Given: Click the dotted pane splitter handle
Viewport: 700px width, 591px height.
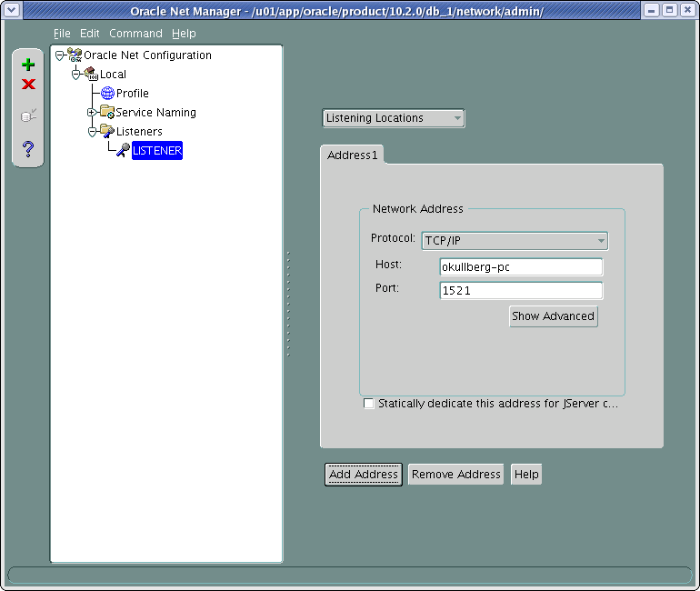Looking at the screenshot, I should tap(288, 304).
